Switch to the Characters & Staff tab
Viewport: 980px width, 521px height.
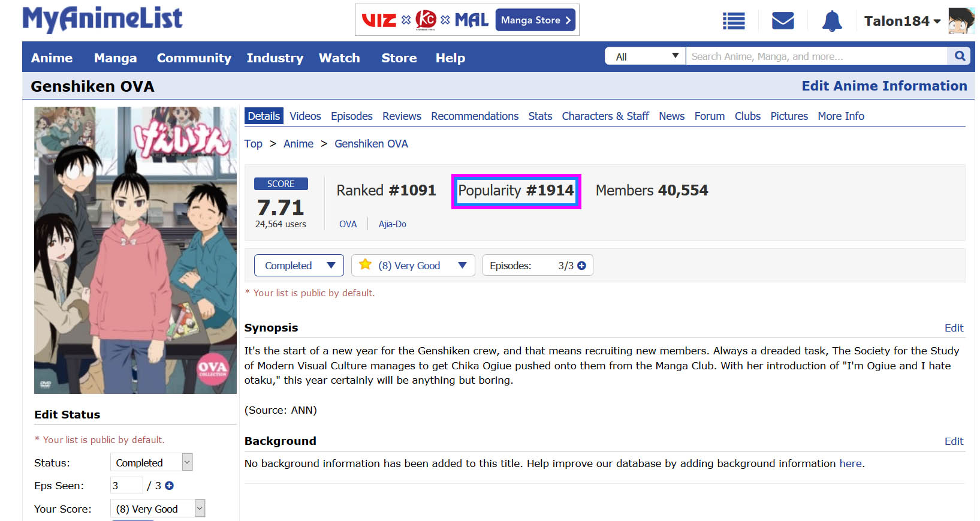click(x=605, y=116)
